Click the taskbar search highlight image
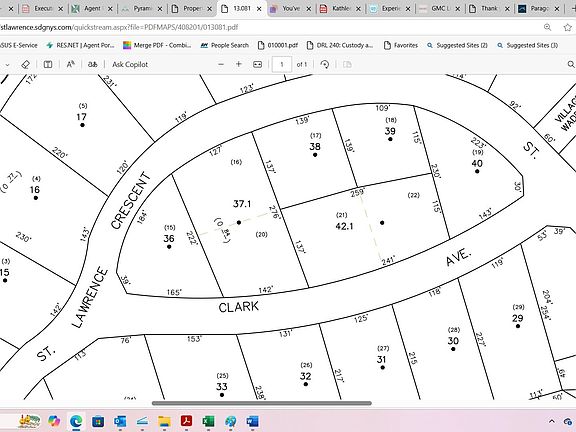Screen dimensions: 576x432 click(x=29, y=421)
